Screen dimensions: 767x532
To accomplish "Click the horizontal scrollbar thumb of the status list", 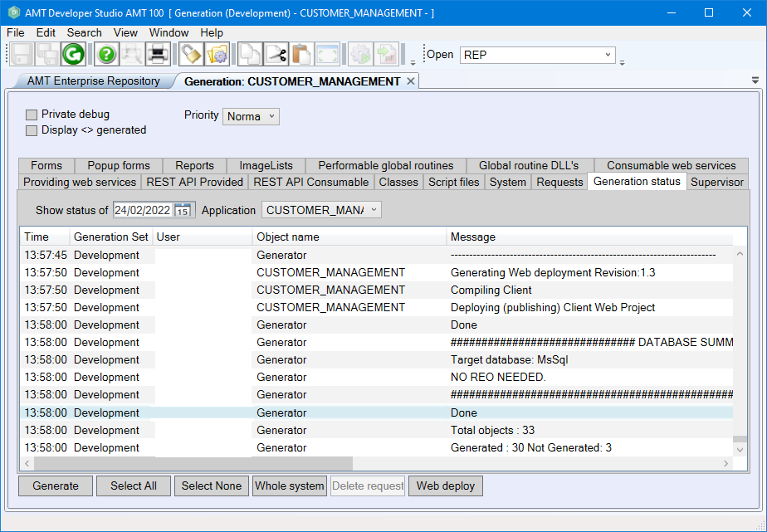I will (x=193, y=463).
